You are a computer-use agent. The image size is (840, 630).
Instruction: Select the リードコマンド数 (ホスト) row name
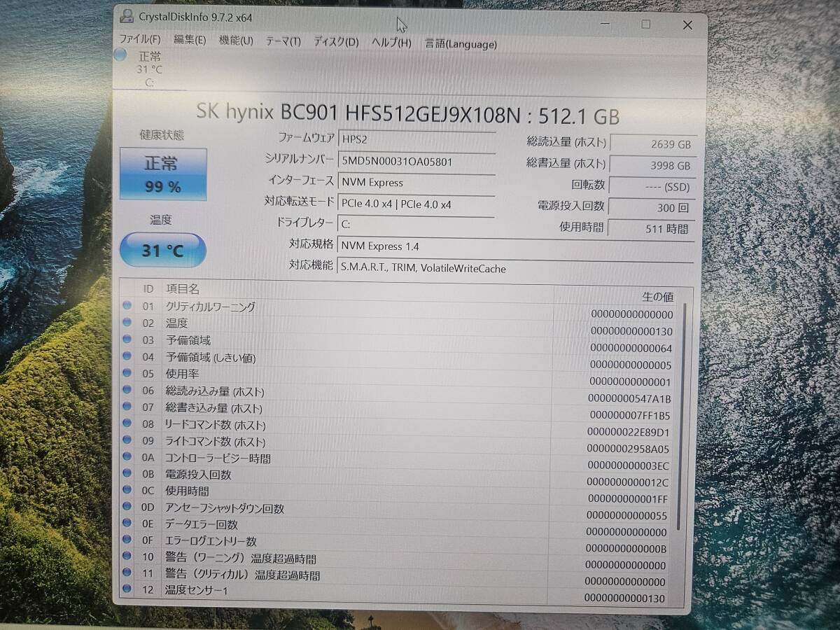click(215, 425)
